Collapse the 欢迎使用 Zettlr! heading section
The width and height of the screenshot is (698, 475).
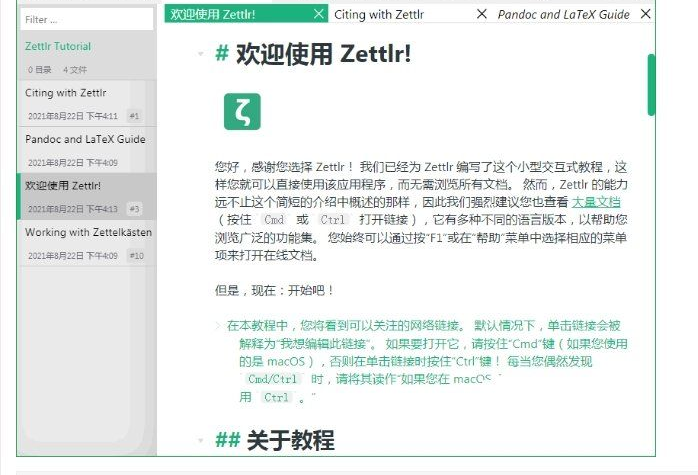201,54
